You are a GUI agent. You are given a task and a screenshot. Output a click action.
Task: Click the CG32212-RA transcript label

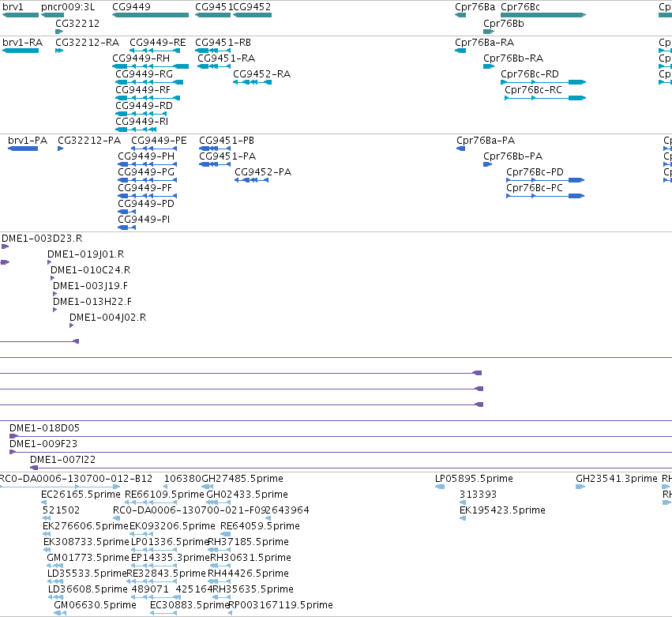point(87,43)
